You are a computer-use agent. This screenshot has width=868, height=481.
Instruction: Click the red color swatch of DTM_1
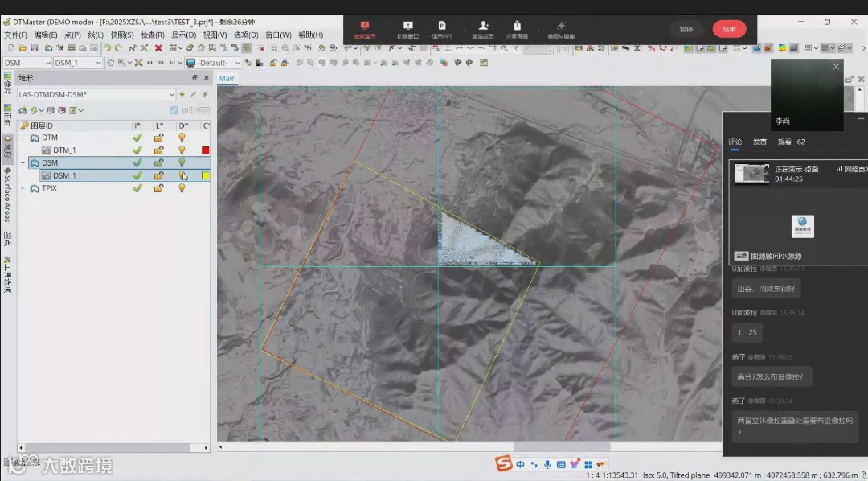[x=206, y=150]
